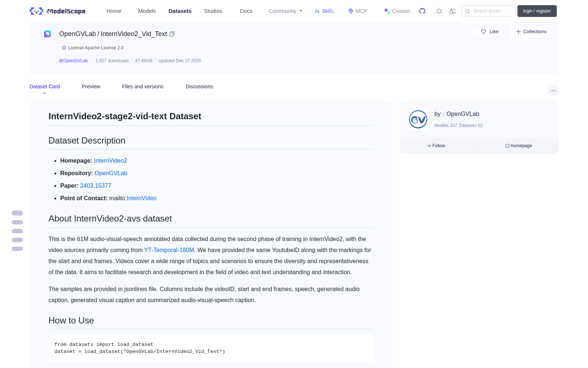Click the plus icon next to Follow
Image resolution: width=588 pixels, height=368 pixels.
coord(429,146)
